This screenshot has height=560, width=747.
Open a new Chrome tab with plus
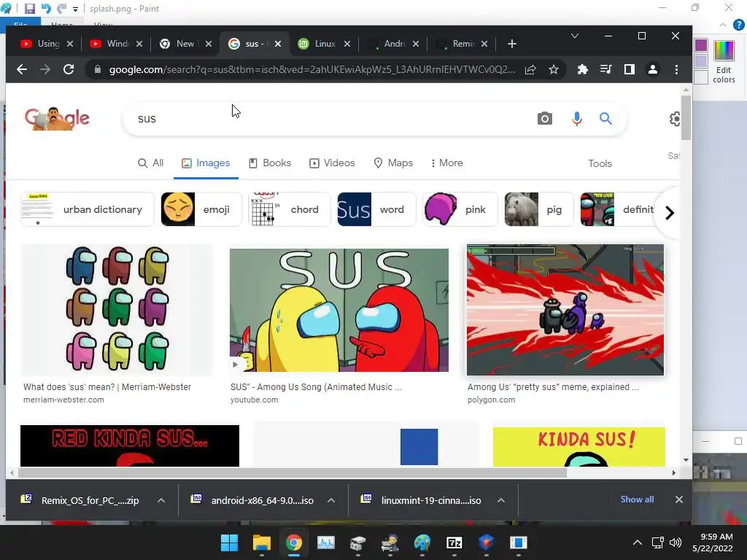(x=512, y=44)
